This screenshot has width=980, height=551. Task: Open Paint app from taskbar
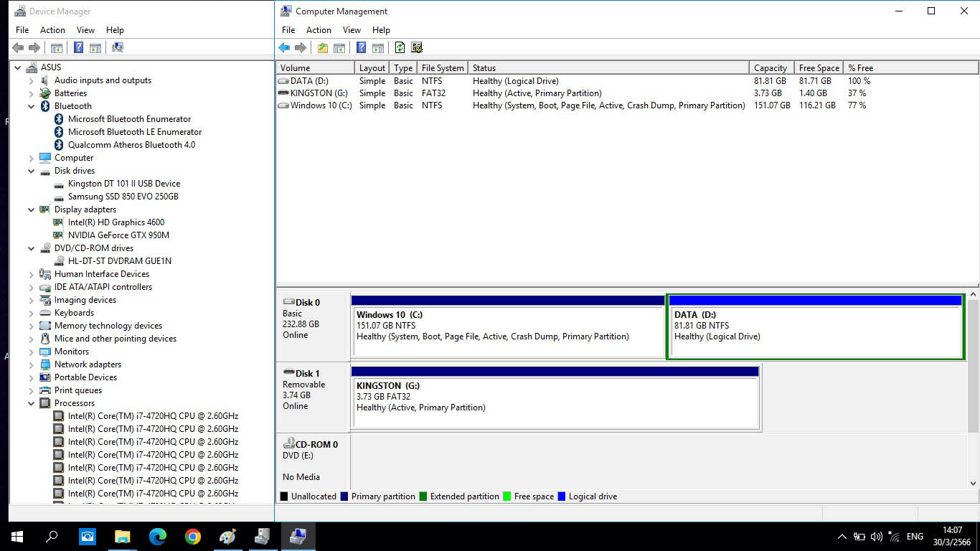[227, 537]
